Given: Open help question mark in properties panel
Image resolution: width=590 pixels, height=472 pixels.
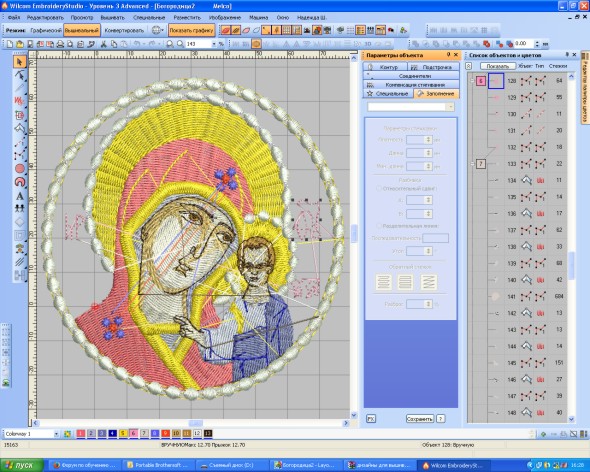Looking at the screenshot, I should pos(441,419).
